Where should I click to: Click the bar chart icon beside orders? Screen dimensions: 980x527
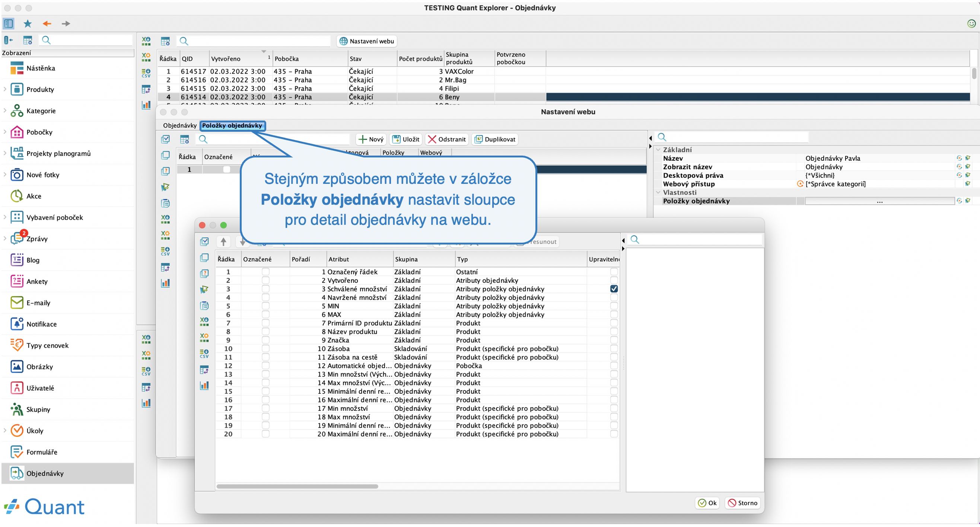146,105
